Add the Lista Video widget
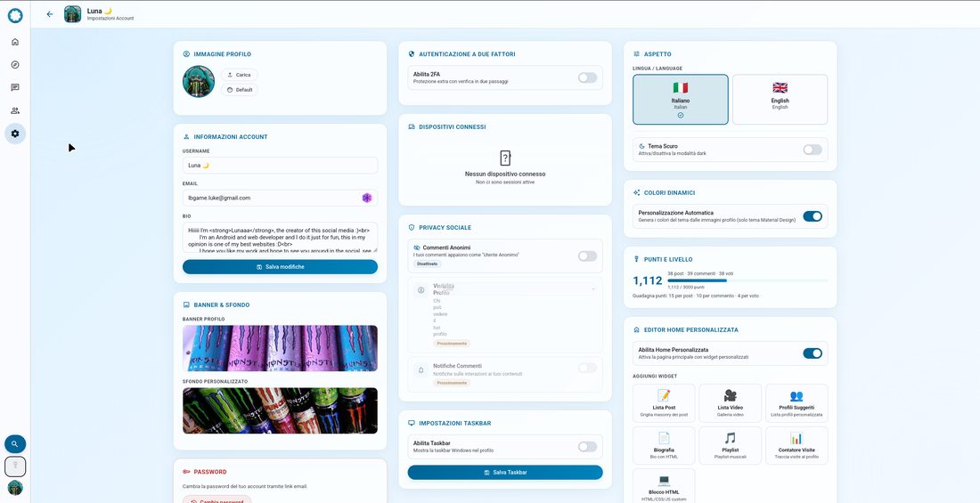Image resolution: width=980 pixels, height=503 pixels. pyautogui.click(x=730, y=403)
